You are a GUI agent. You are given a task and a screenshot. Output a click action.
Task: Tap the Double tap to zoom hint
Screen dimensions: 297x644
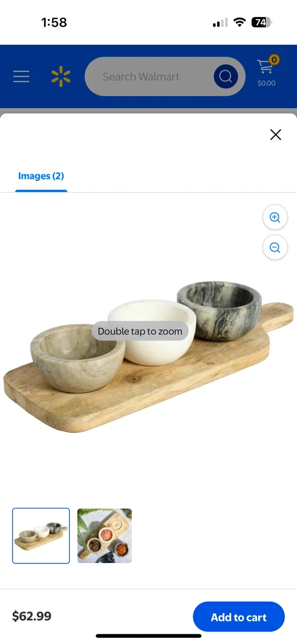pos(140,331)
